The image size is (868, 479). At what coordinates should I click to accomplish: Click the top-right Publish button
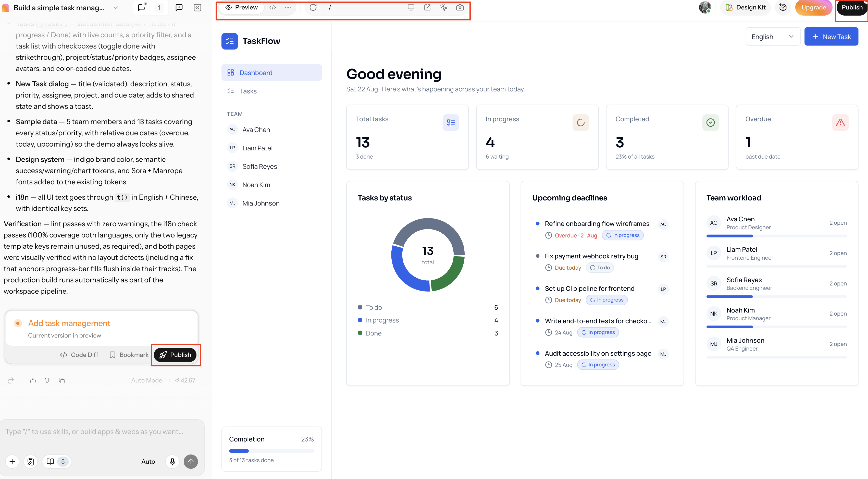pyautogui.click(x=852, y=7)
